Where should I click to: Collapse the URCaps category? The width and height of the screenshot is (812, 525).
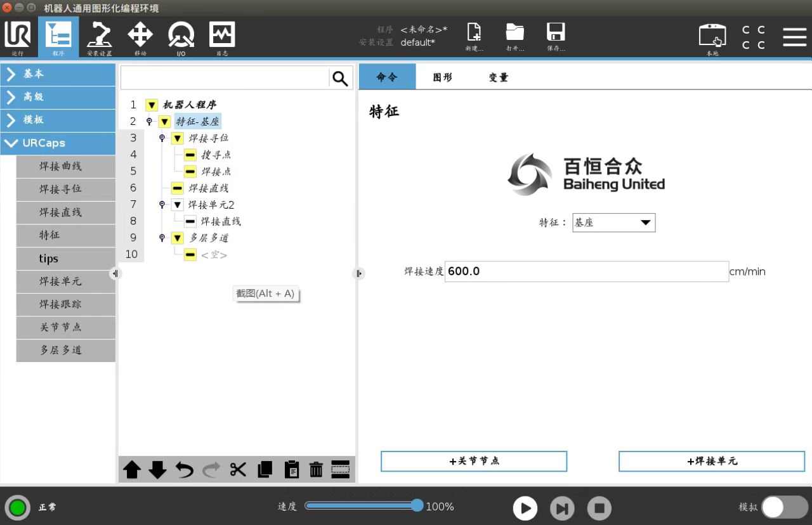click(x=58, y=143)
